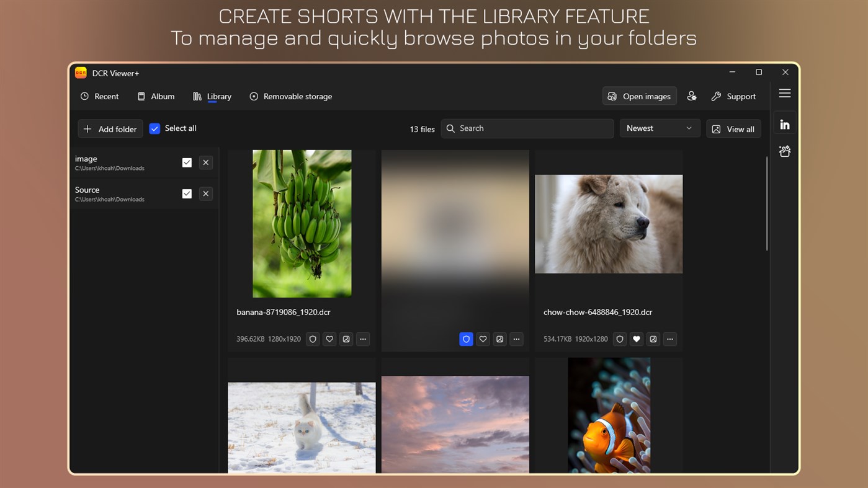Toggle the shield badge on banana image
Viewport: 868px width, 488px height.
(x=312, y=339)
